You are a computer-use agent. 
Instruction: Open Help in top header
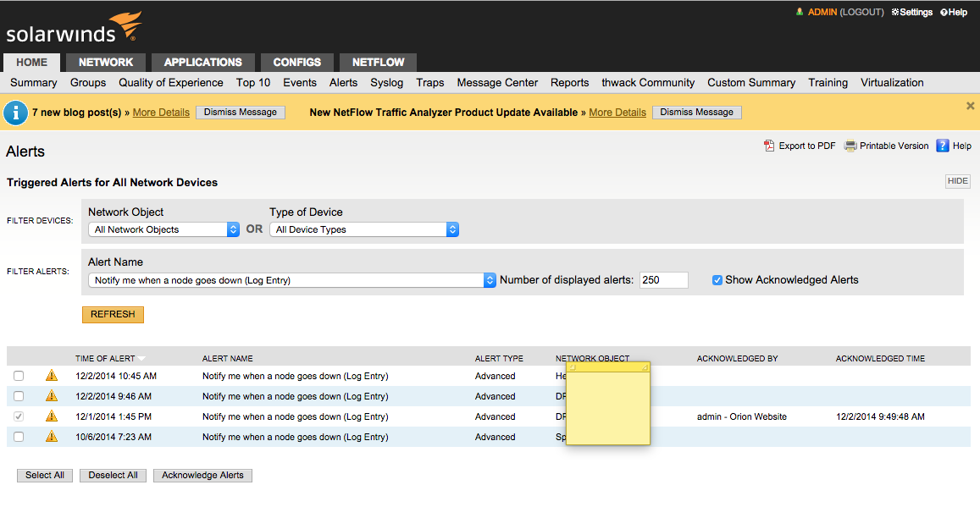[954, 12]
